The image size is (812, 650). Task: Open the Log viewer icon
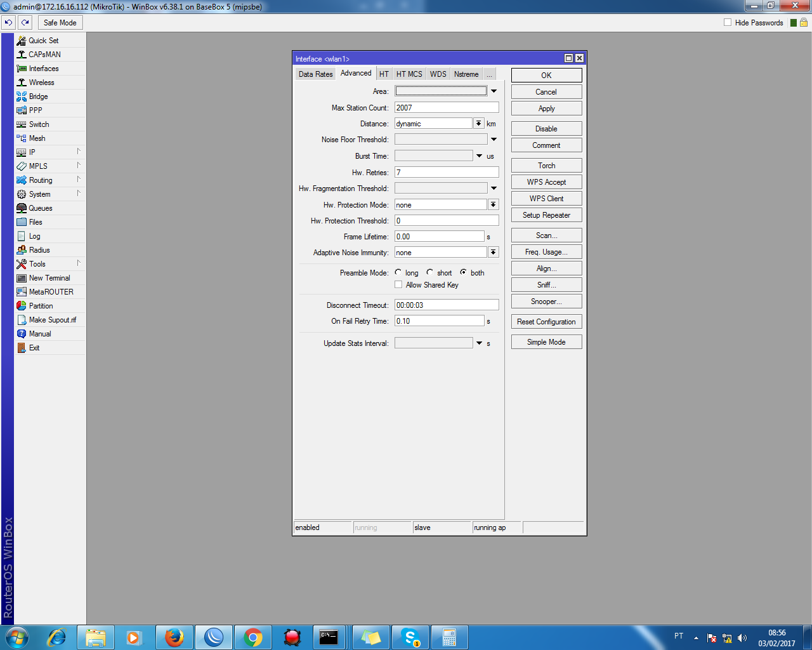22,236
